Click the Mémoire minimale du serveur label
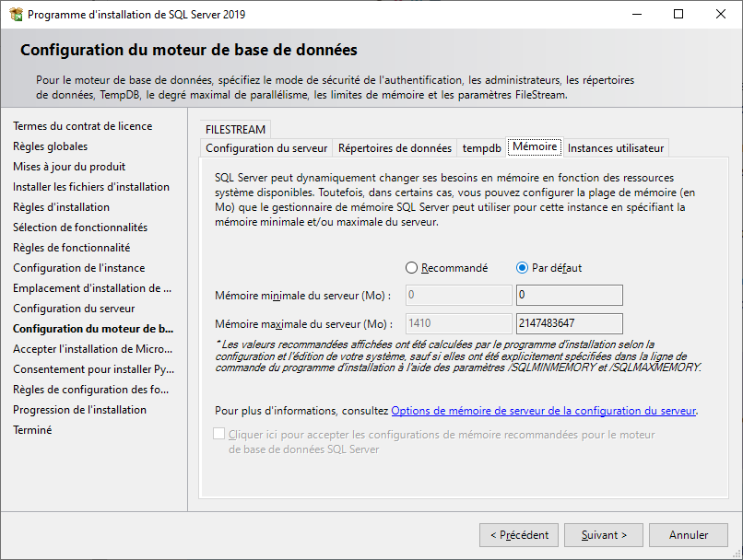 pos(303,296)
